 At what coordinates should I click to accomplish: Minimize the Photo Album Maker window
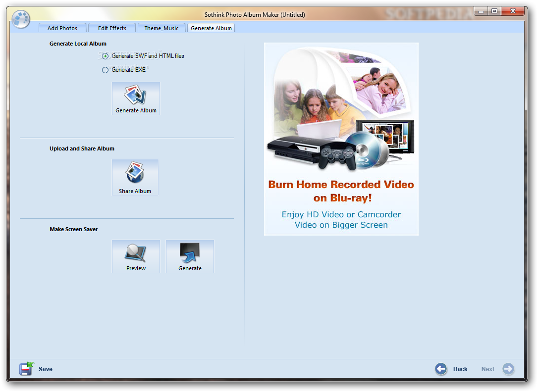(x=481, y=11)
